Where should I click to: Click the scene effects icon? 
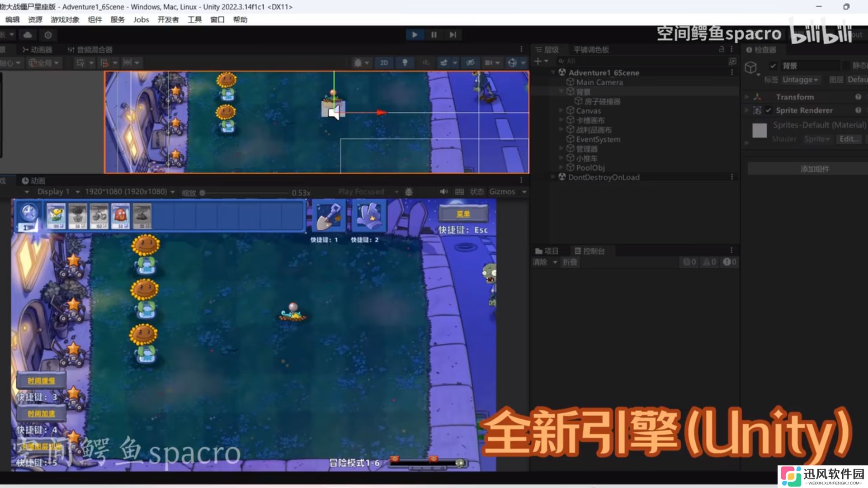coord(444,63)
